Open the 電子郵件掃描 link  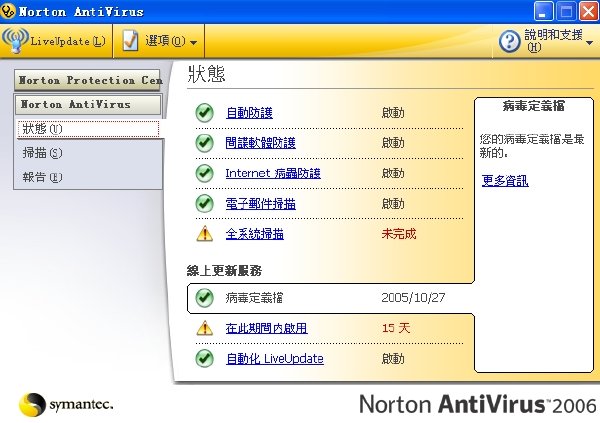[x=260, y=203]
